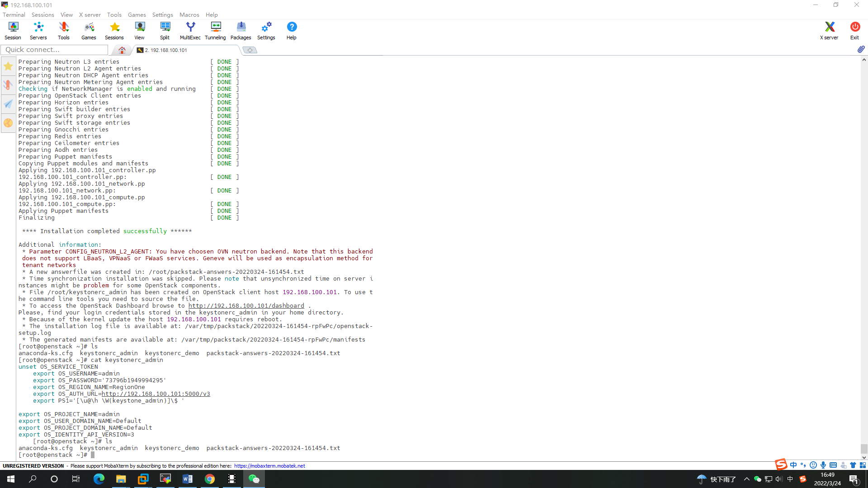The width and height of the screenshot is (868, 488).
Task: Expand the hidden tray icons arrow
Action: pyautogui.click(x=746, y=479)
